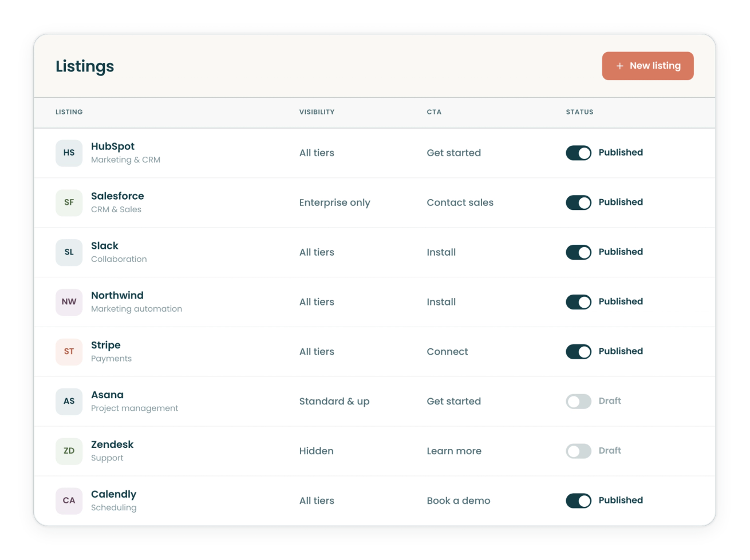
Task: Disable the Slack listing status switch
Action: [x=578, y=252]
